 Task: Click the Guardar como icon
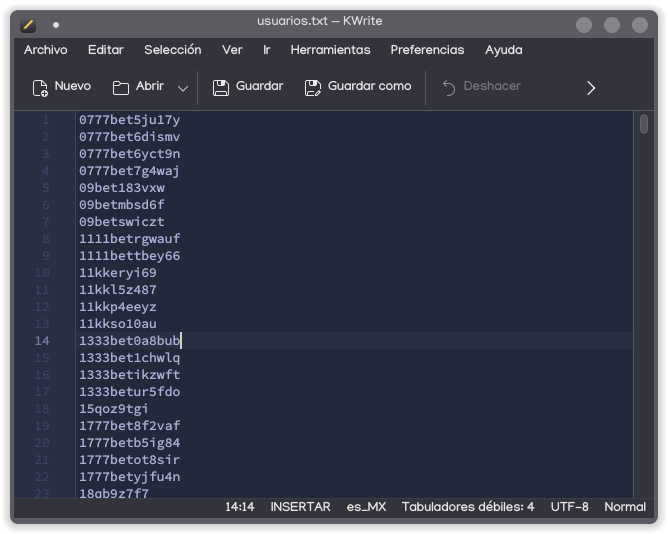click(x=313, y=88)
